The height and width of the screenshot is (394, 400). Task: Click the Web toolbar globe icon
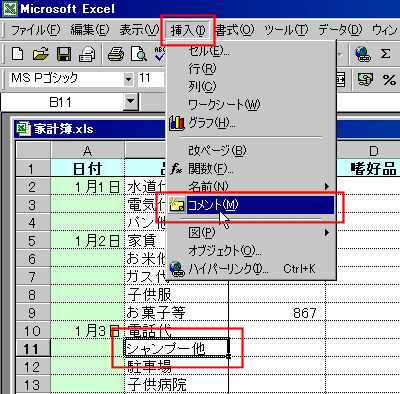(x=363, y=53)
